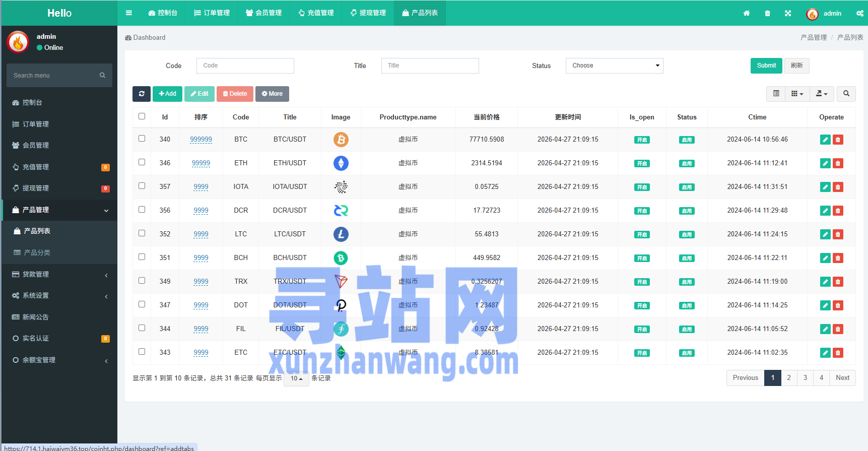Focus the Title filter input
This screenshot has height=451, width=868.
pos(430,66)
